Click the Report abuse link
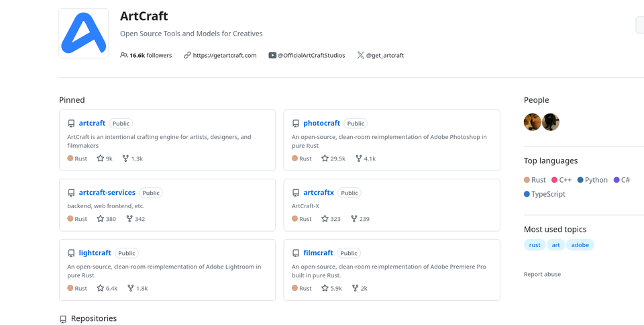This screenshot has width=644, height=325. click(542, 274)
